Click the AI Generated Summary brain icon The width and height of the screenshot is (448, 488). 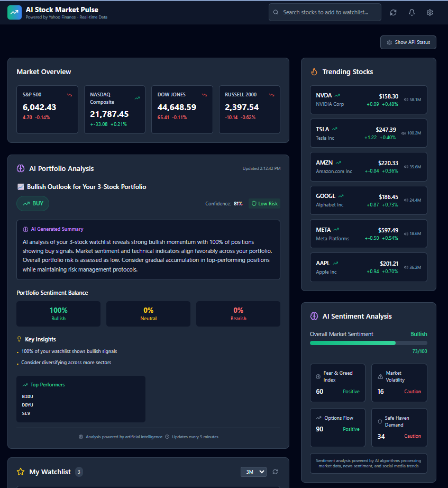point(25,229)
